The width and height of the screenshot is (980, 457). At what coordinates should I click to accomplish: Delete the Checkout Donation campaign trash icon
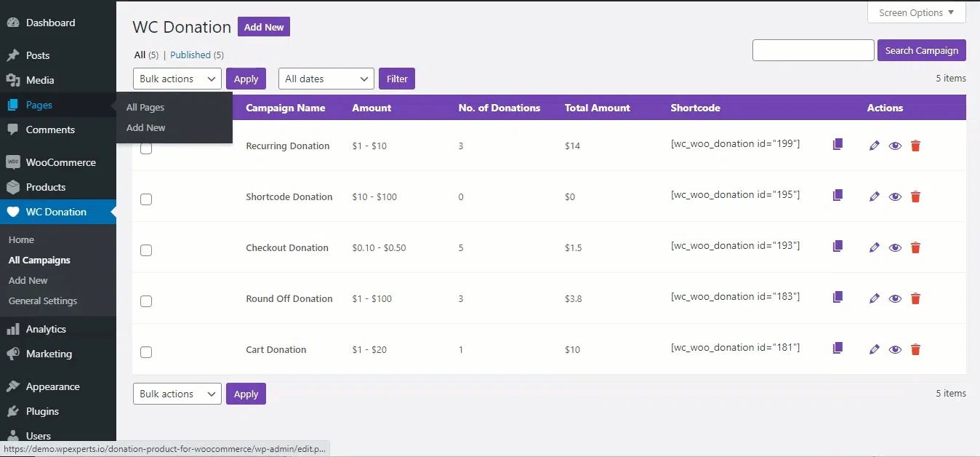[915, 247]
